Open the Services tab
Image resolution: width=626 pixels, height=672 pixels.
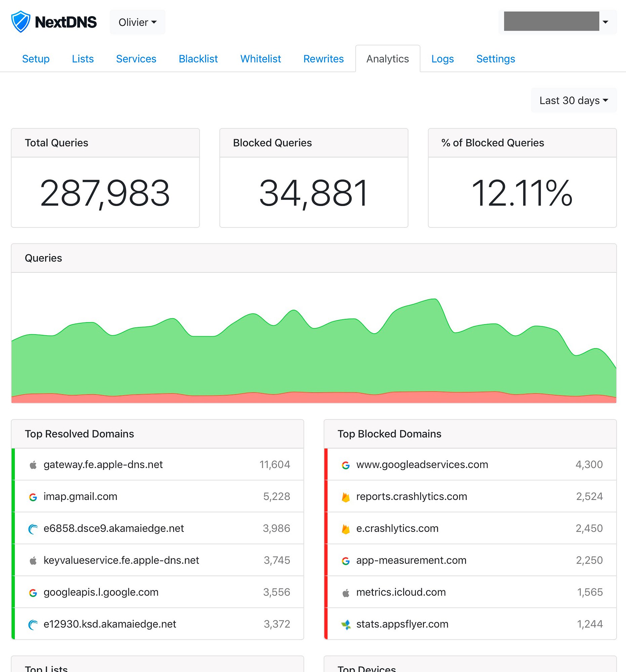tap(136, 59)
